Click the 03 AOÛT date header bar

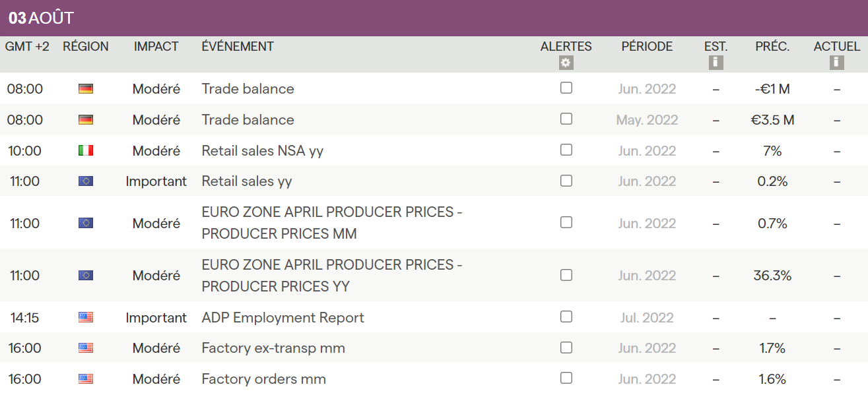click(x=434, y=18)
